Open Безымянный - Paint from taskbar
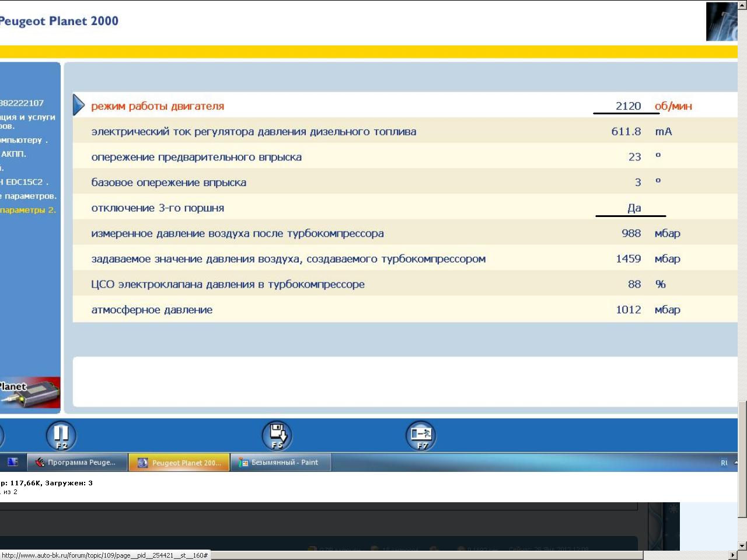This screenshot has width=747, height=560. [281, 463]
